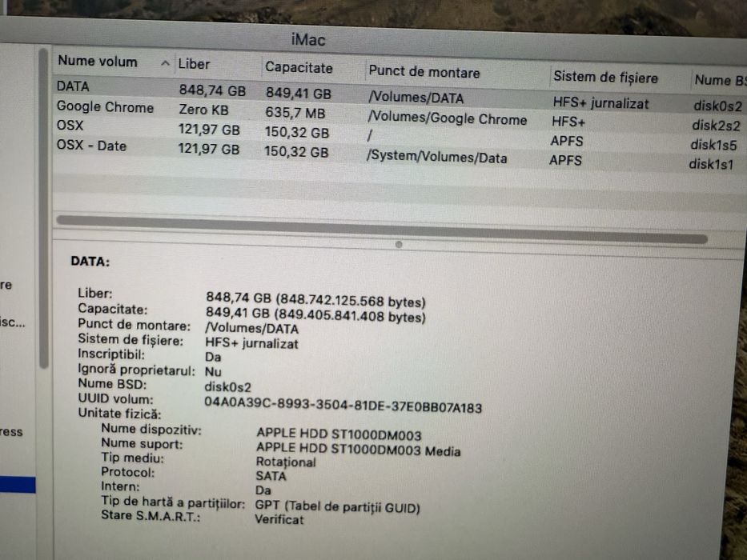747x560 pixels.
Task: Click the /Volumes/Google Chrome mount point
Action: (x=448, y=118)
